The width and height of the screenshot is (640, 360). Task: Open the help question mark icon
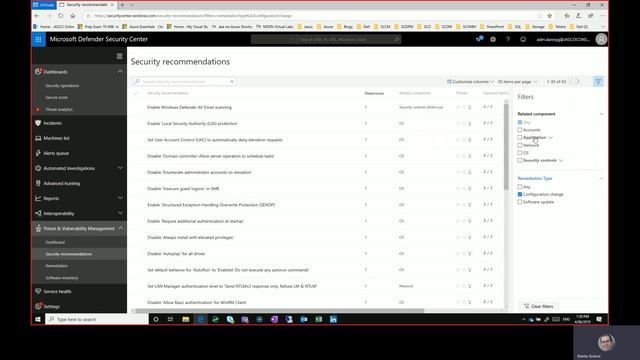pyautogui.click(x=508, y=39)
